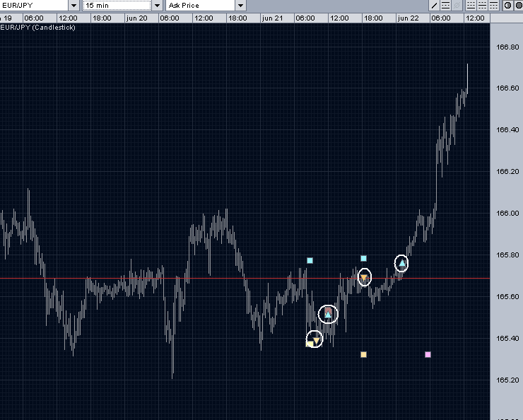The width and height of the screenshot is (523, 420).
Task: Click the Ask Price selection field
Action: point(201,6)
